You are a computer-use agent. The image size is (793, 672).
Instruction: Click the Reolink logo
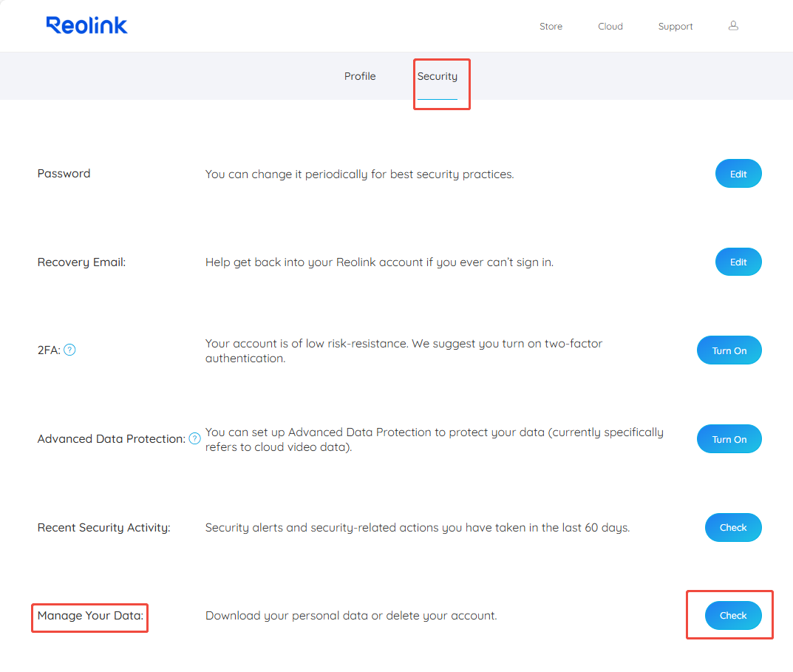pos(86,25)
